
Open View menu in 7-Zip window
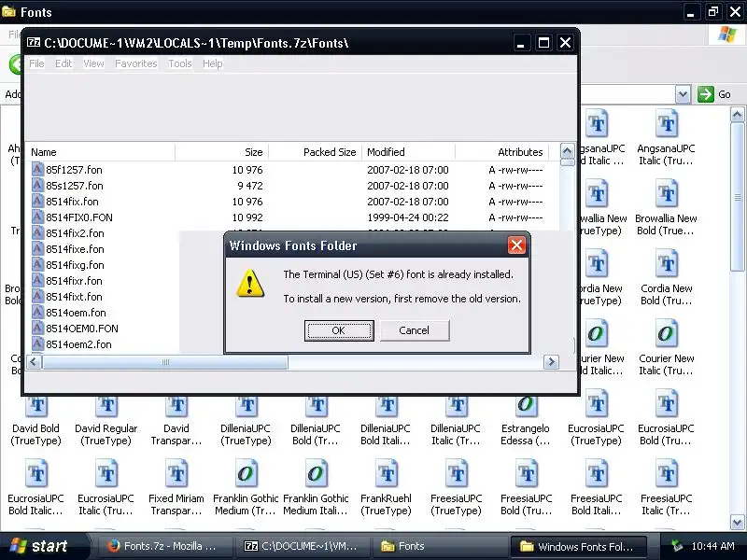(93, 63)
